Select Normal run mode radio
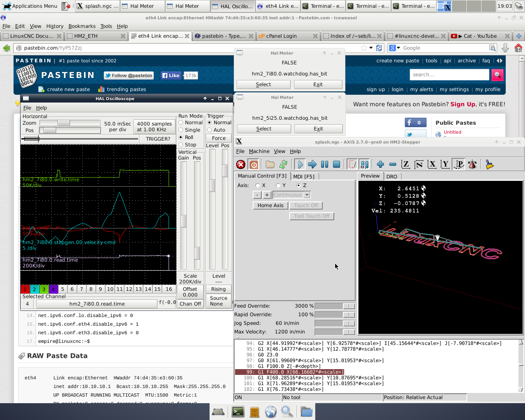Image resolution: width=525 pixels, height=420 pixels. 180,123
